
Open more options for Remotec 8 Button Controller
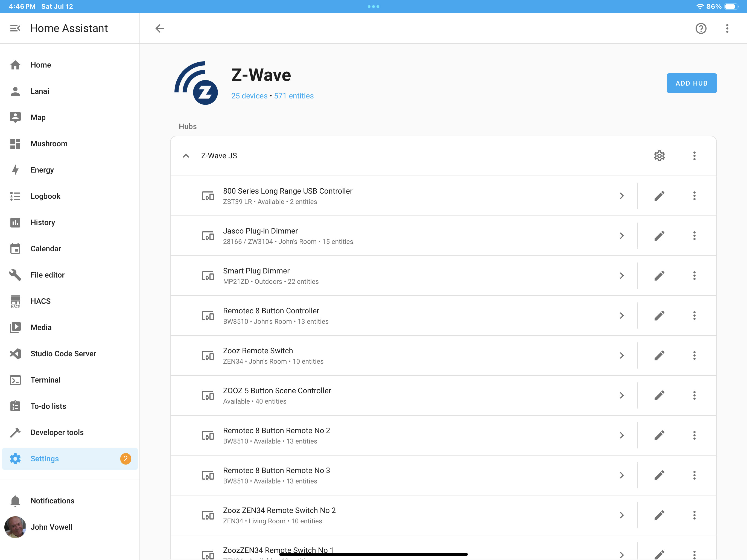tap(694, 316)
